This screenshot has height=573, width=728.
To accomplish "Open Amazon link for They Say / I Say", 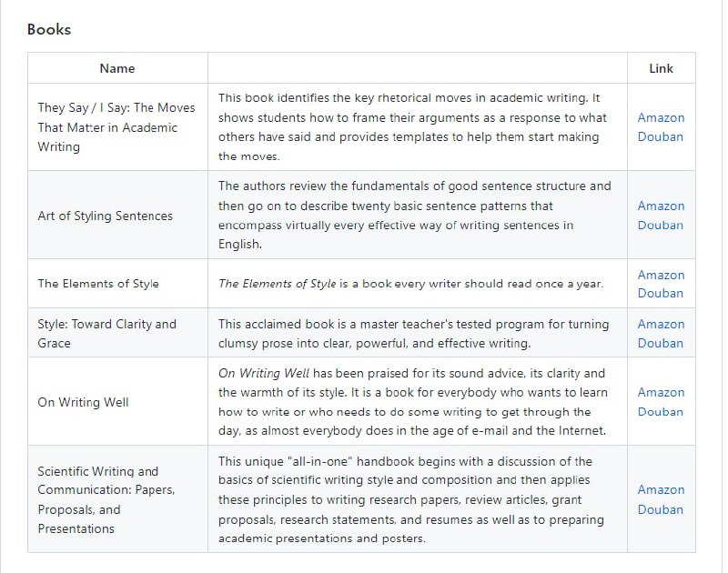I will tap(661, 117).
